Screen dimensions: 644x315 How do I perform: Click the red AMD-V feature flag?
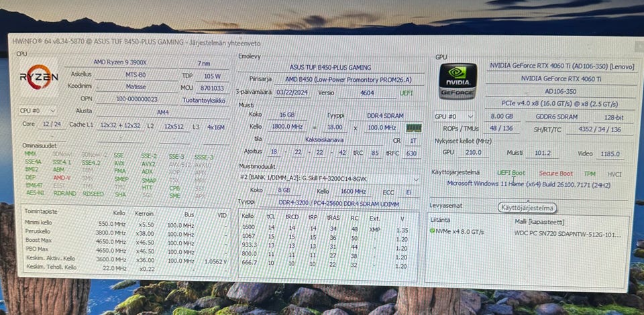62,178
